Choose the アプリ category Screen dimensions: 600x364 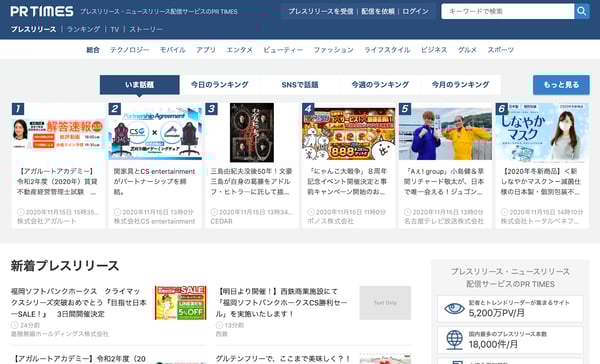point(206,50)
